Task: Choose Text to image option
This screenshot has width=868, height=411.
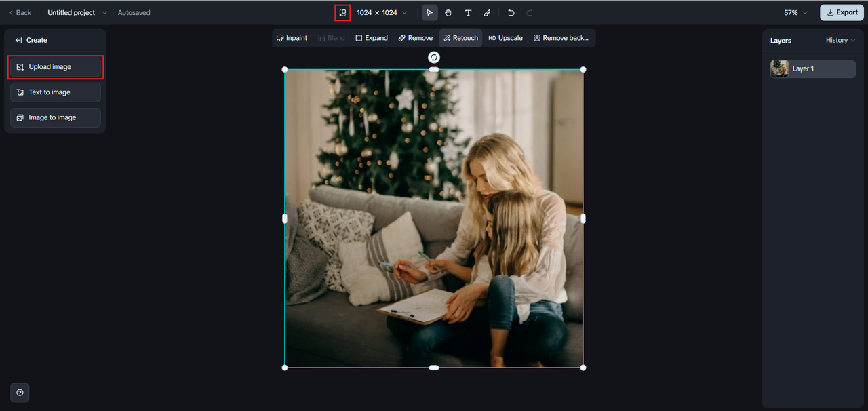Action: click(56, 92)
